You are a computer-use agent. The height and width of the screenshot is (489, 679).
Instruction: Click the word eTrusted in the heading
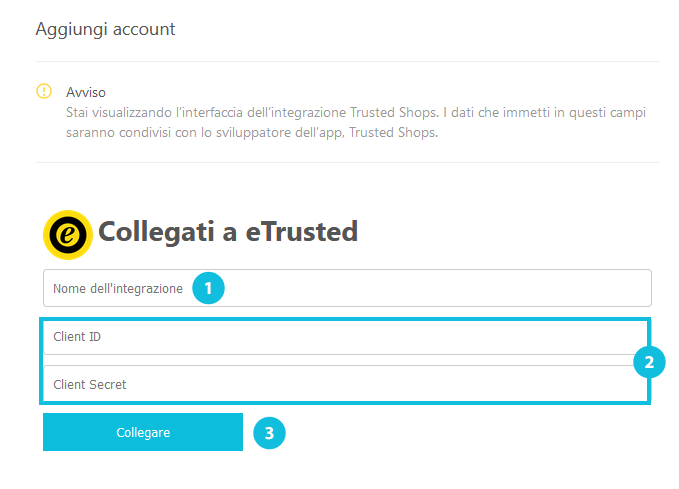pos(302,232)
